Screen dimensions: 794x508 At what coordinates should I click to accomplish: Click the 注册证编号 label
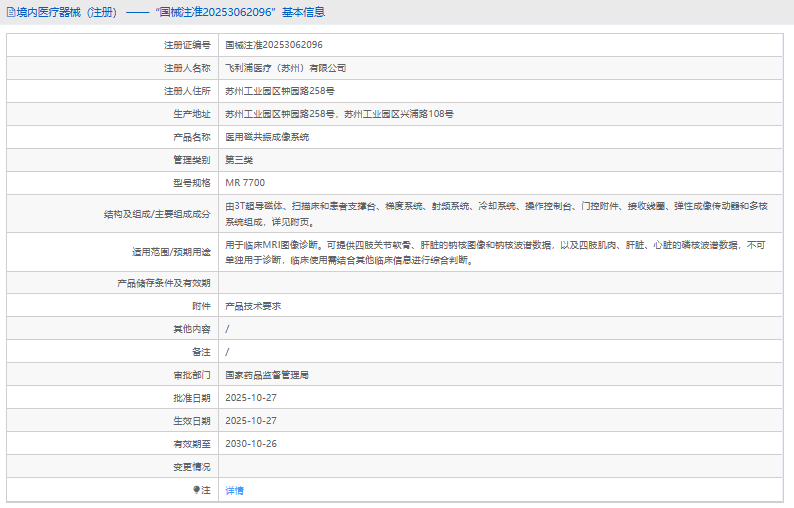tap(187, 45)
